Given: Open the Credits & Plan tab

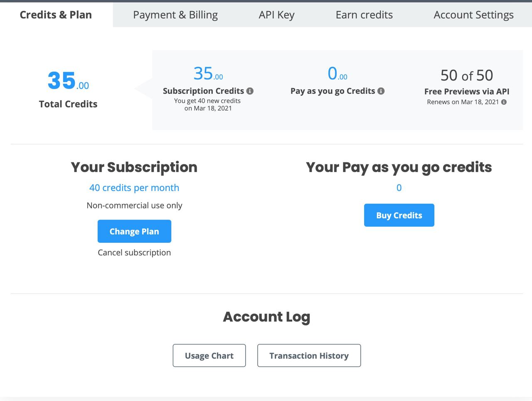Looking at the screenshot, I should click(56, 15).
